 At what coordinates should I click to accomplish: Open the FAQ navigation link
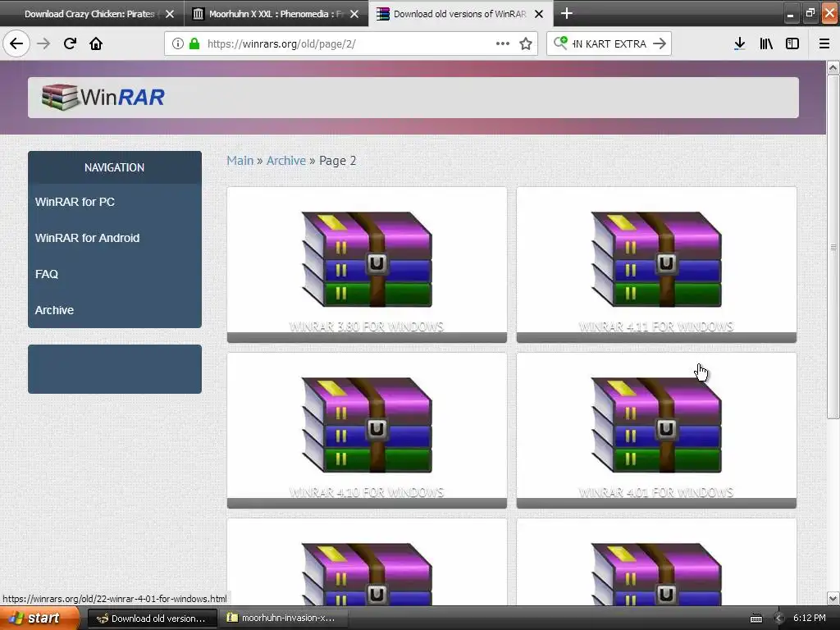47,274
